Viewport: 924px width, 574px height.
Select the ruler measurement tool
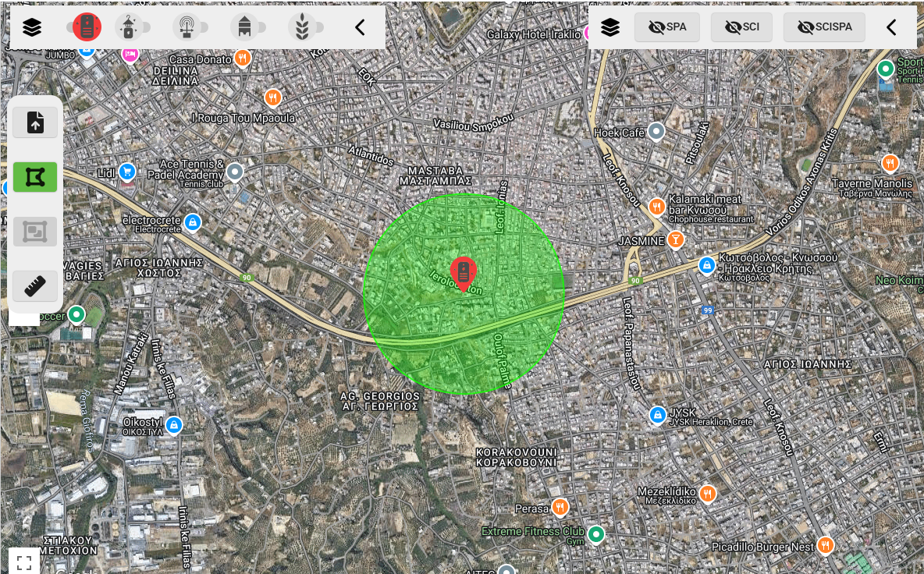point(35,286)
